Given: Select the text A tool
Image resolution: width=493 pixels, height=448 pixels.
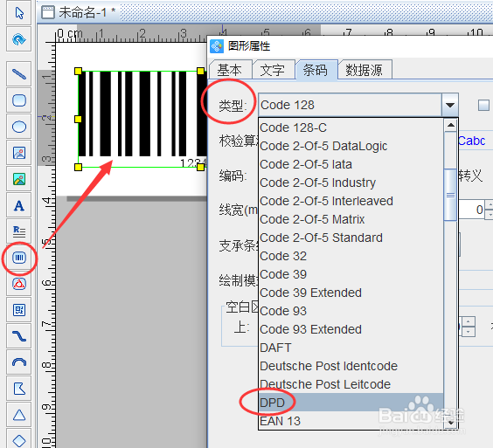Looking at the screenshot, I should coord(19,205).
